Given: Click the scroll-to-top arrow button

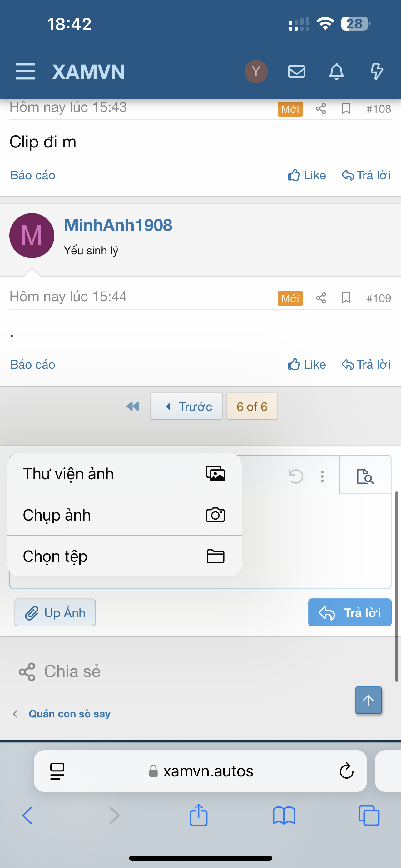Looking at the screenshot, I should pos(368,700).
